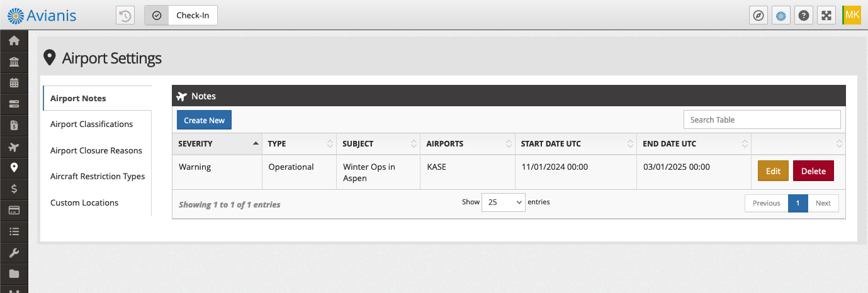Delete the Winter Ops in Aspen note
The image size is (868, 293).
point(813,171)
